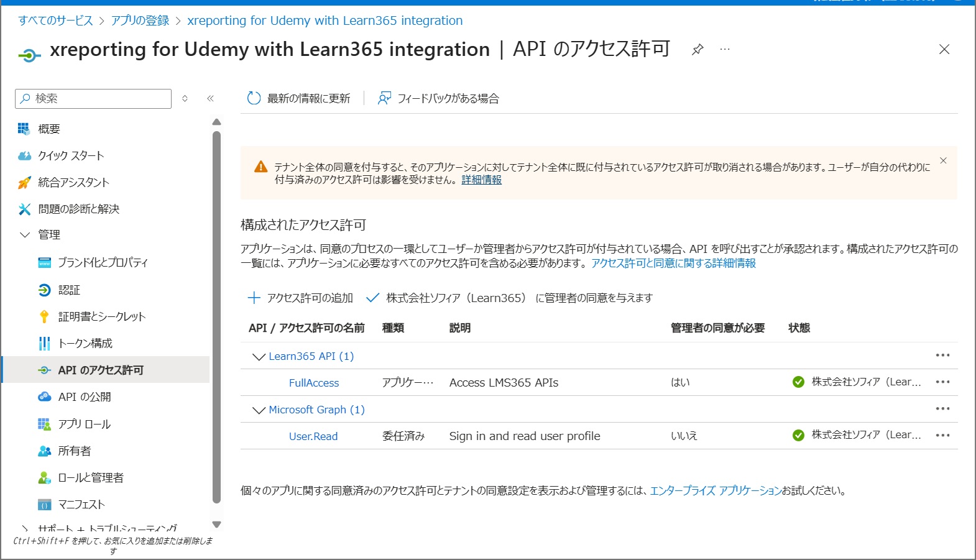The image size is (976, 560).
Task: Open the FullAccess permission link
Action: [314, 383]
